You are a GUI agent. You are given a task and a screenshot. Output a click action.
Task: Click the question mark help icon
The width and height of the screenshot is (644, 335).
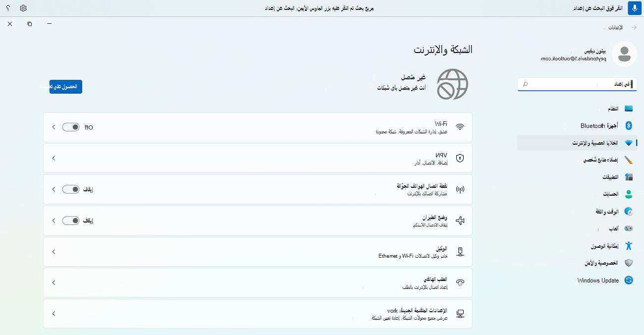[8, 8]
